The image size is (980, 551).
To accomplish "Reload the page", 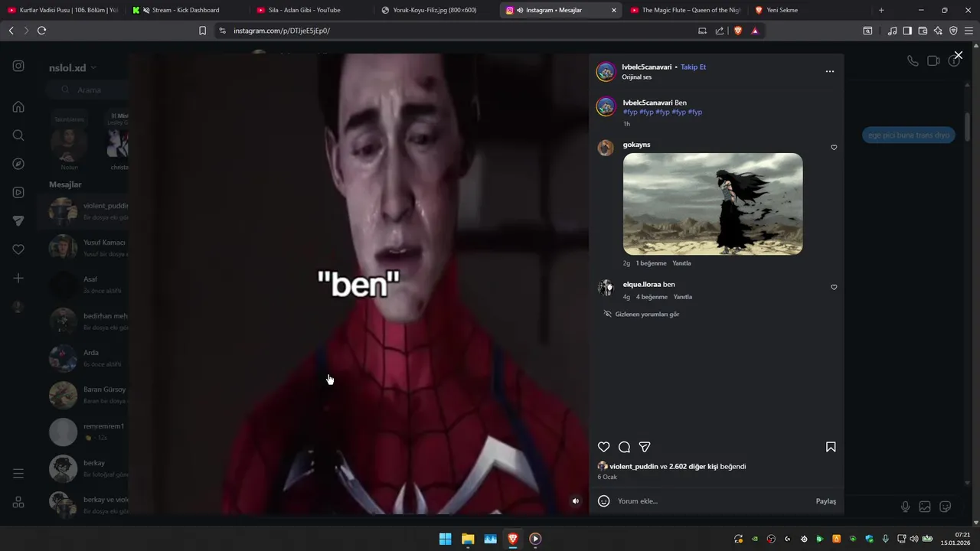I will (41, 31).
